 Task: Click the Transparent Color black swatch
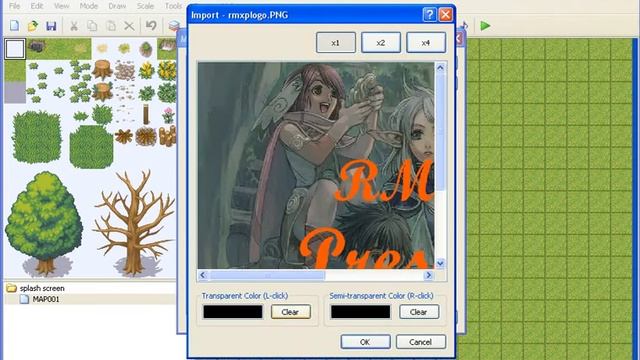tap(233, 312)
